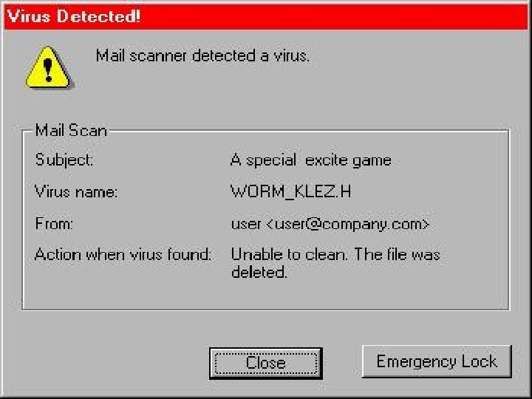Click the red Virus Detected! title bar

click(x=266, y=16)
